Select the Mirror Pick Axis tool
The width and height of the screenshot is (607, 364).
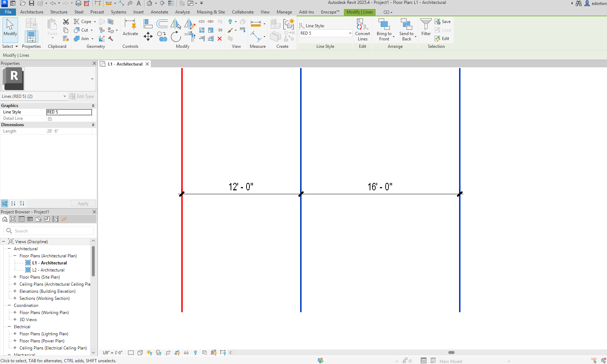coord(176,24)
